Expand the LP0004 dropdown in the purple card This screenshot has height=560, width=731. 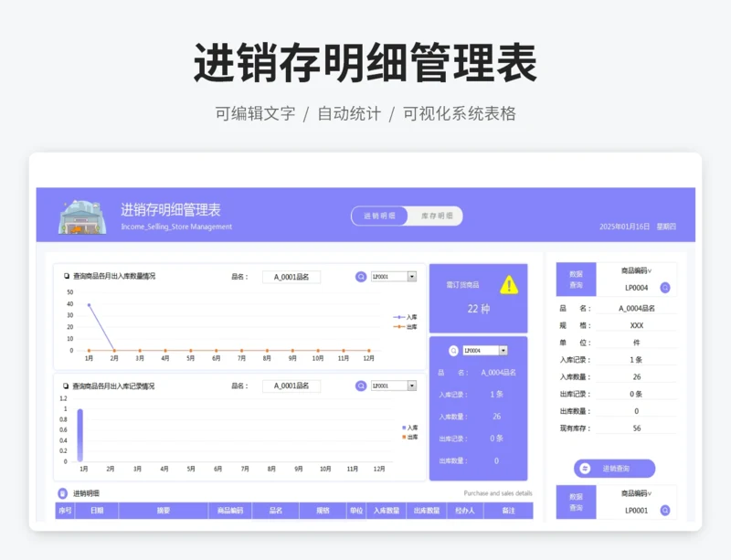pyautogui.click(x=503, y=351)
